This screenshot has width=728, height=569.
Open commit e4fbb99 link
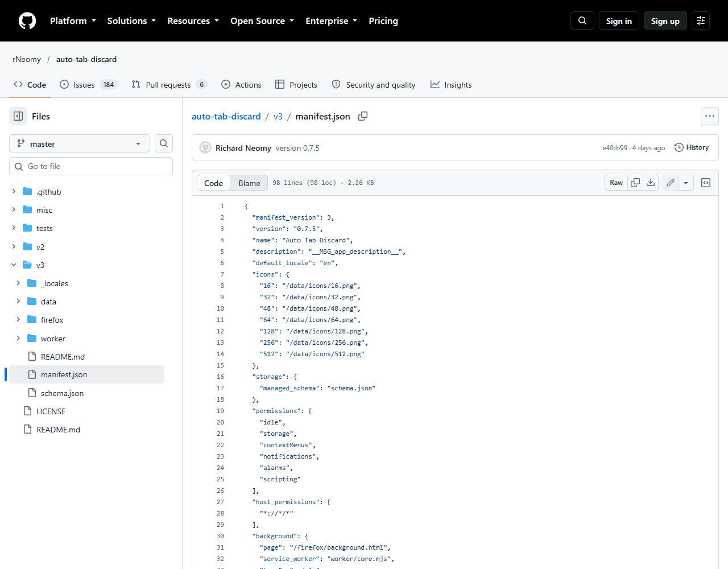tap(615, 148)
